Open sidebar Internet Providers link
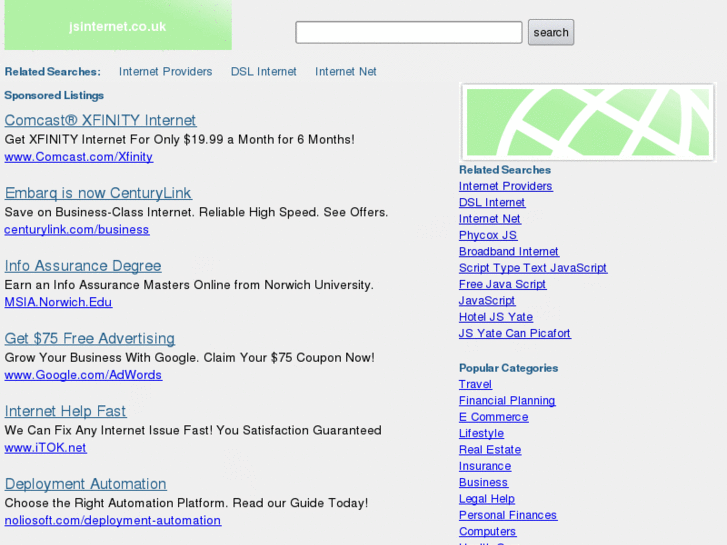727x545 pixels. tap(506, 186)
